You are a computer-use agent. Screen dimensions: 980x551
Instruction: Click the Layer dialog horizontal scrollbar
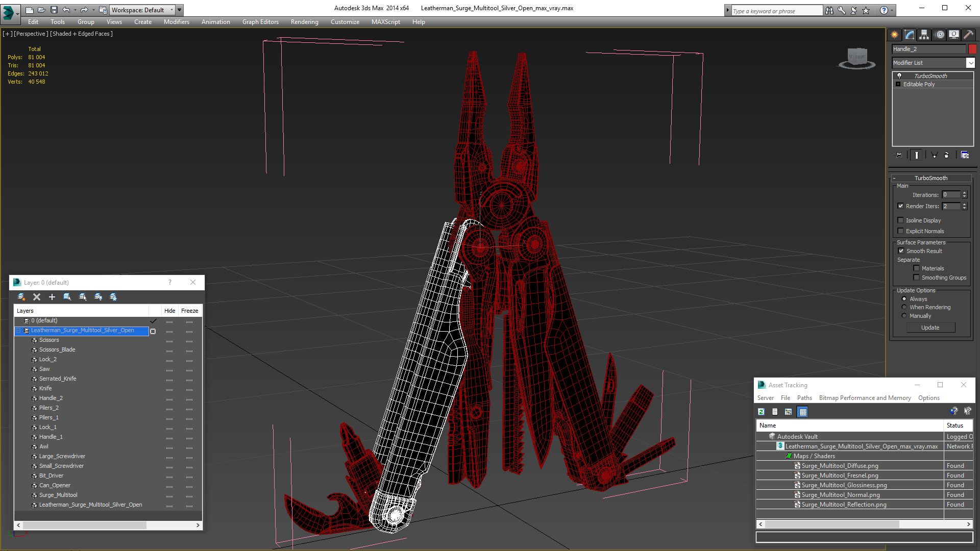(108, 525)
